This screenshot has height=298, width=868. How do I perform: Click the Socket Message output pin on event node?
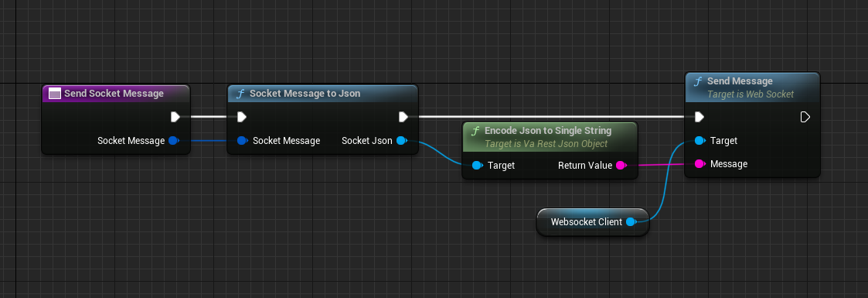pos(173,141)
